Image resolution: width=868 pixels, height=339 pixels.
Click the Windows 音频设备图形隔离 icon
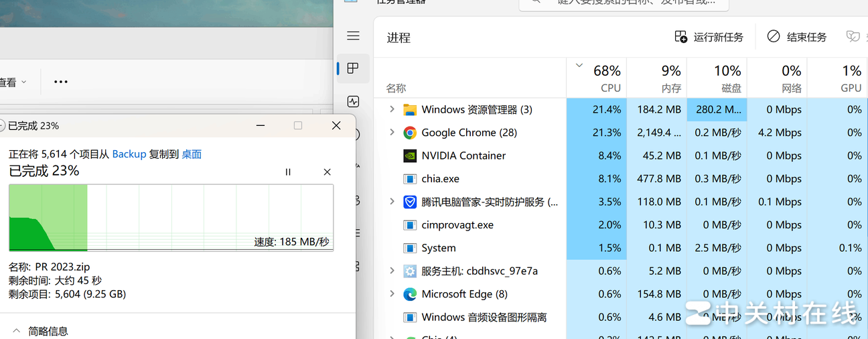tap(410, 317)
